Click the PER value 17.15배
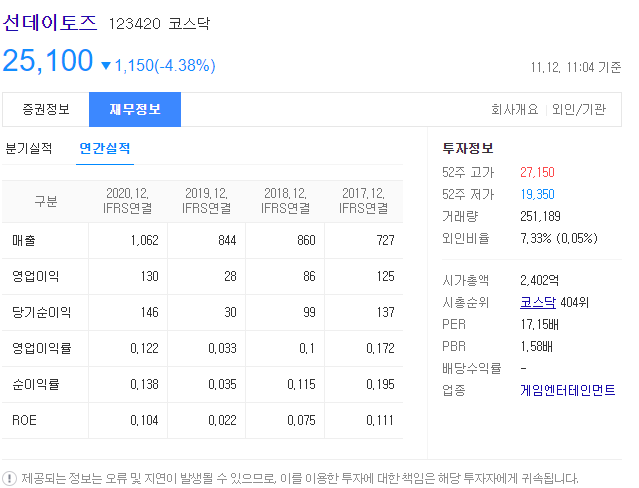Image resolution: width=639 pixels, height=488 pixels. 539,325
